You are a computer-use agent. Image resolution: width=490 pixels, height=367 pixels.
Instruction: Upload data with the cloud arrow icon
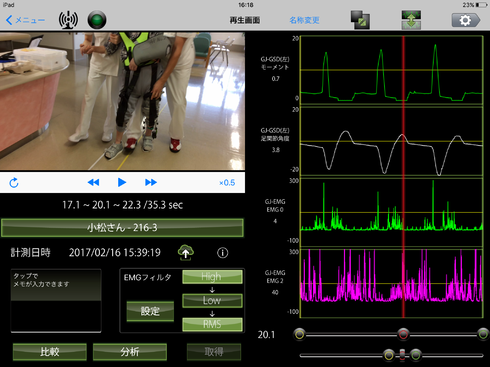(x=186, y=252)
